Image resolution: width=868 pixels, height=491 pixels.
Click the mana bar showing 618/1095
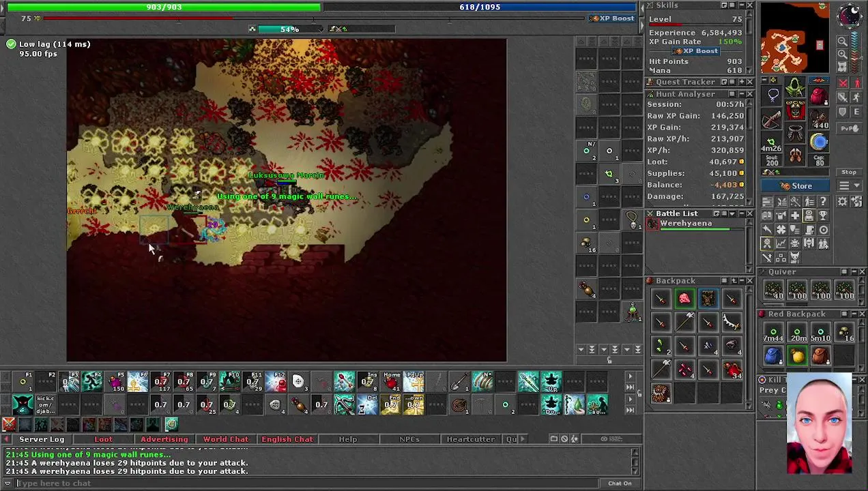point(480,7)
